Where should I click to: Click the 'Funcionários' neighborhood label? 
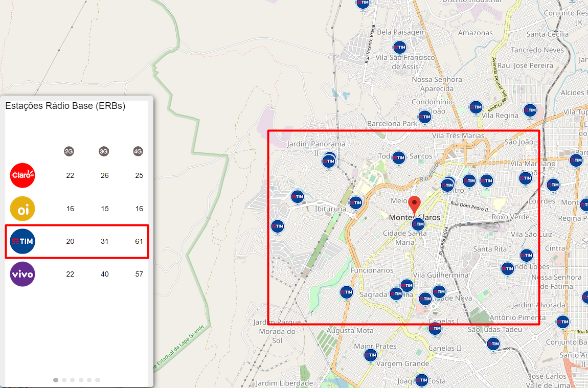372,270
